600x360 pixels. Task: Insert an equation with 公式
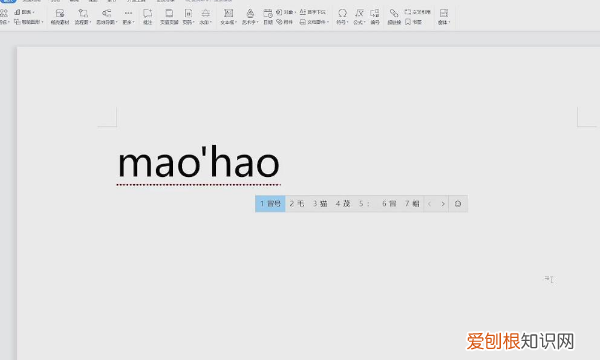click(x=359, y=17)
